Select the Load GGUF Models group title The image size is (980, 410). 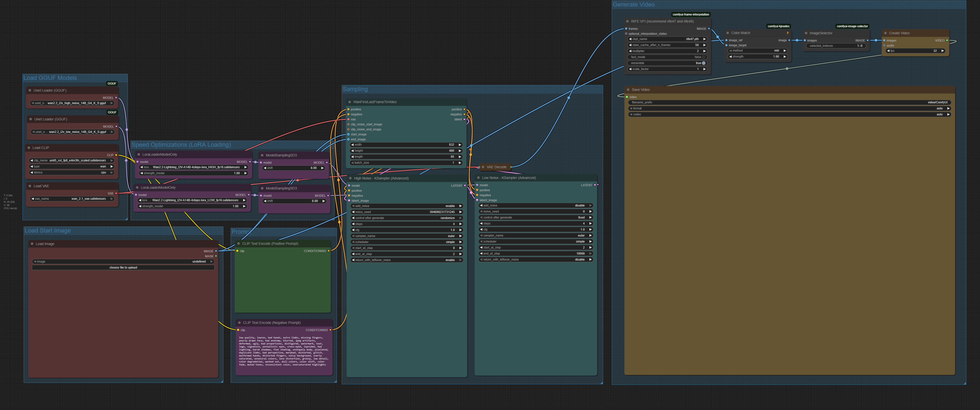[x=50, y=78]
